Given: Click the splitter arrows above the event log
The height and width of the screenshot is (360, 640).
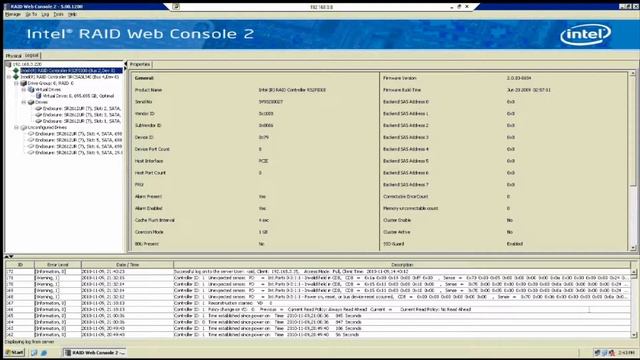Looking at the screenshot, I should (9, 256).
